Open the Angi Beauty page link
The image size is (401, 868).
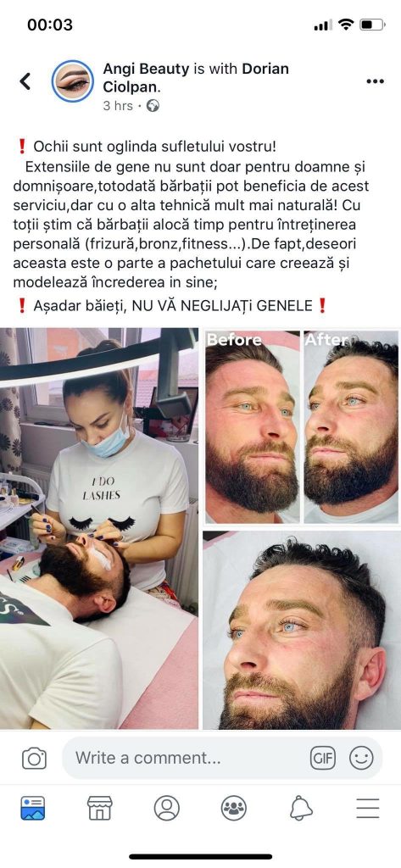[146, 69]
